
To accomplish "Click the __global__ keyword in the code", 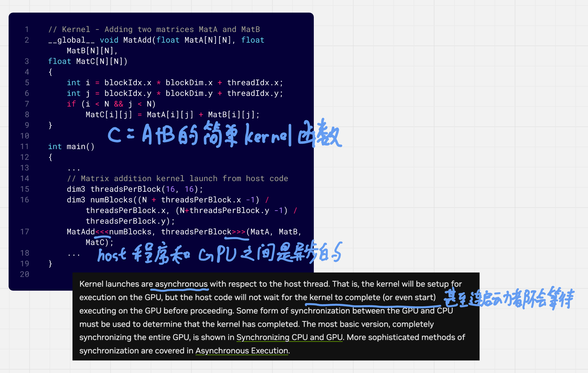I will point(71,40).
